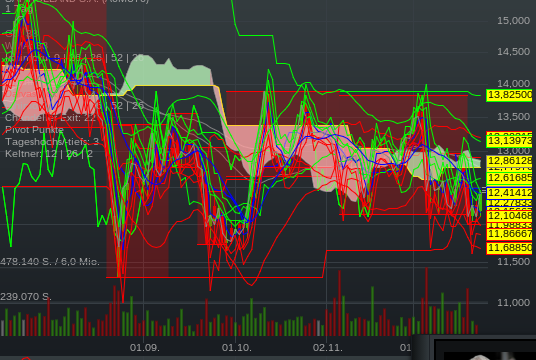Click the 11,500 axis label
This screenshot has width=536, height=360.
513,262
